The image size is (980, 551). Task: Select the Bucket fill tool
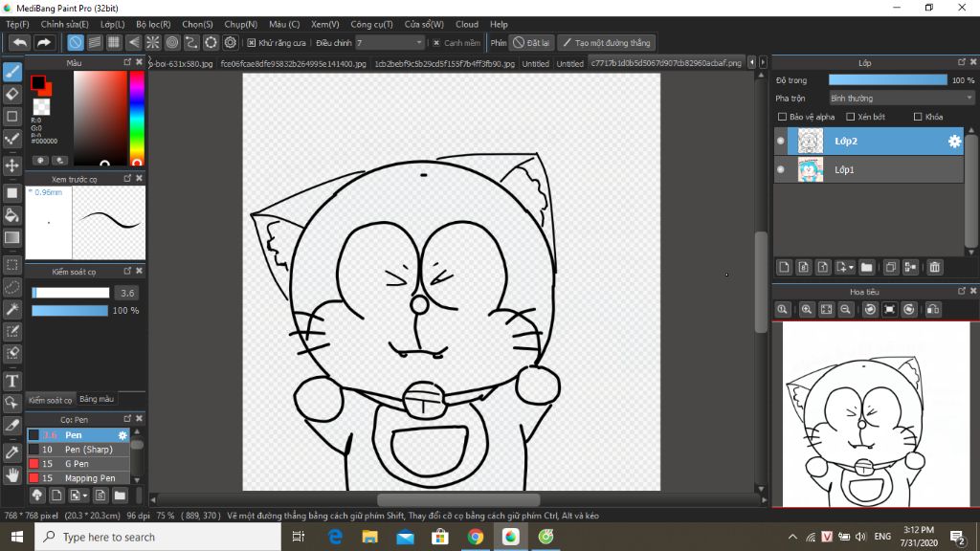click(11, 215)
